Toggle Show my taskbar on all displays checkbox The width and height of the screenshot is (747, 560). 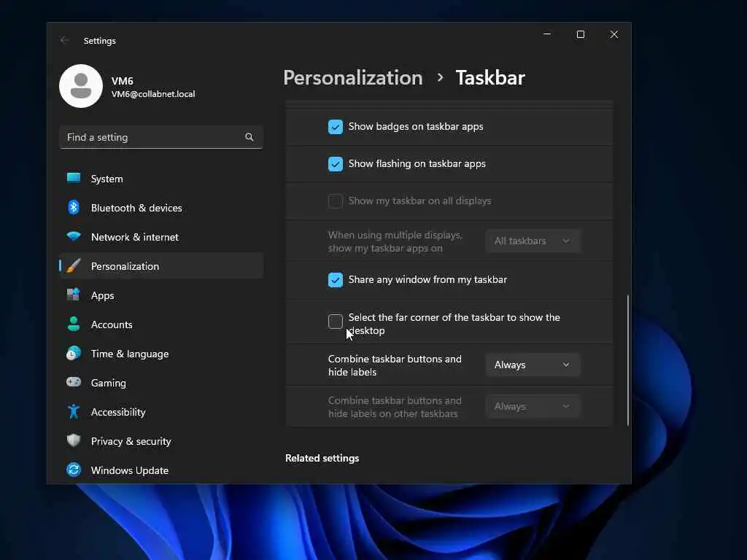[x=336, y=201]
